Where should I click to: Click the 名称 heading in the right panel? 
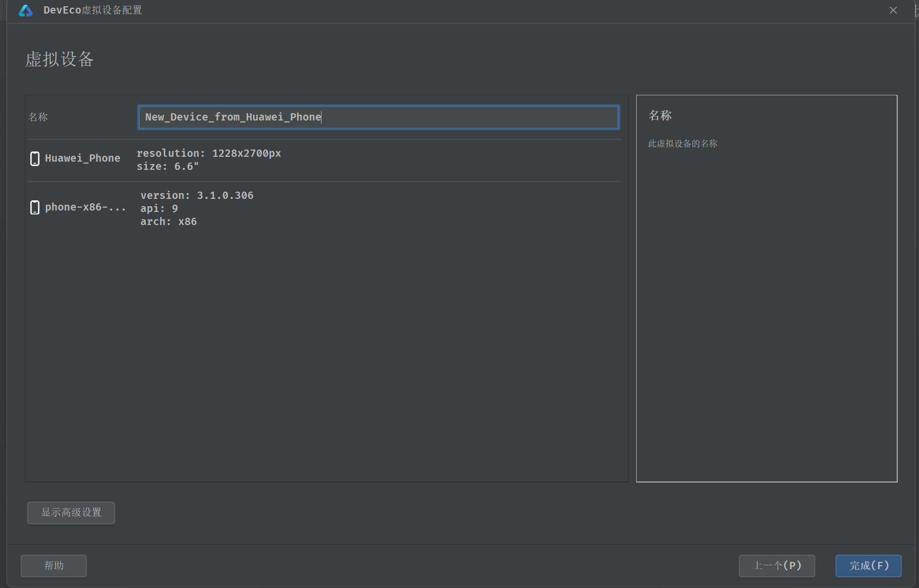click(x=660, y=115)
